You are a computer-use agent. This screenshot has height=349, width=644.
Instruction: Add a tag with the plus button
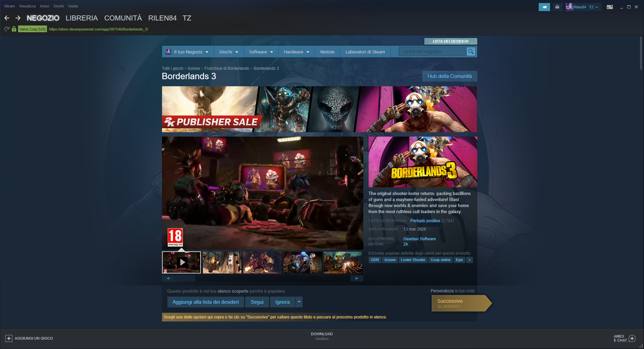coord(470,260)
